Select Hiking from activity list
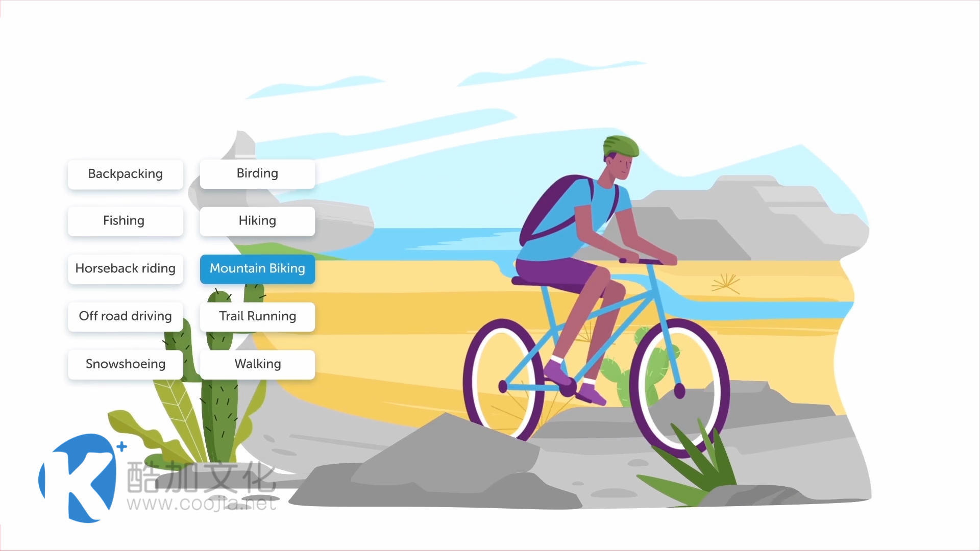 [x=257, y=220]
